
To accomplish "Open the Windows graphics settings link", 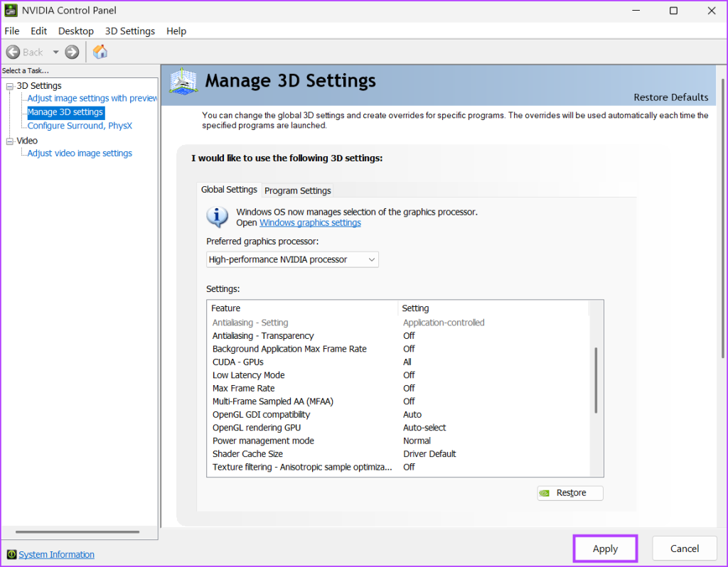I will tap(310, 222).
